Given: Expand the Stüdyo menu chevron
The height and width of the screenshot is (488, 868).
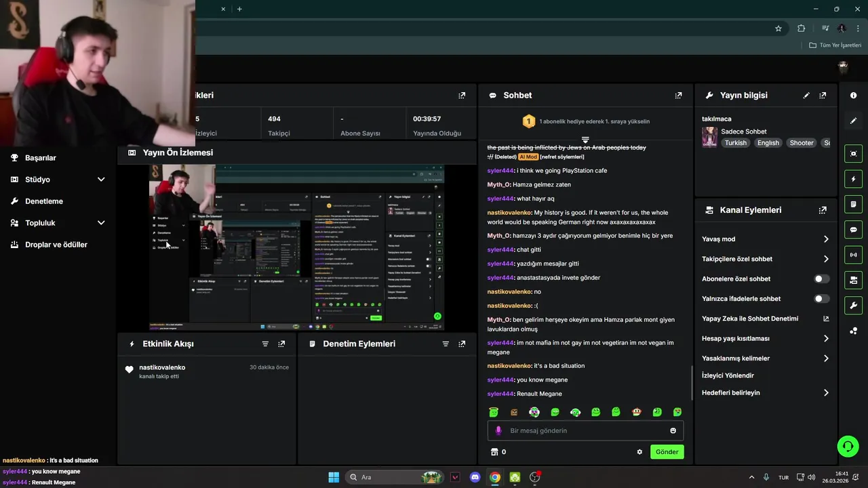Looking at the screenshot, I should pos(101,180).
